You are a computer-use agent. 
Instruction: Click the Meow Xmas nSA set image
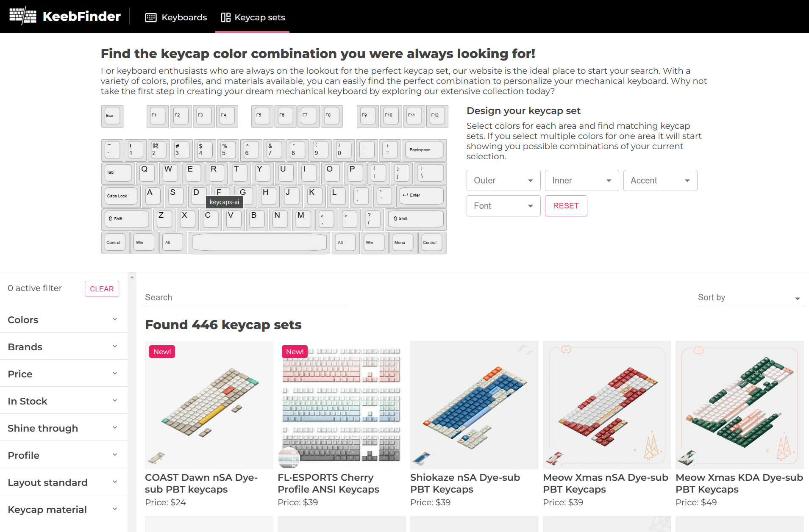pos(607,405)
